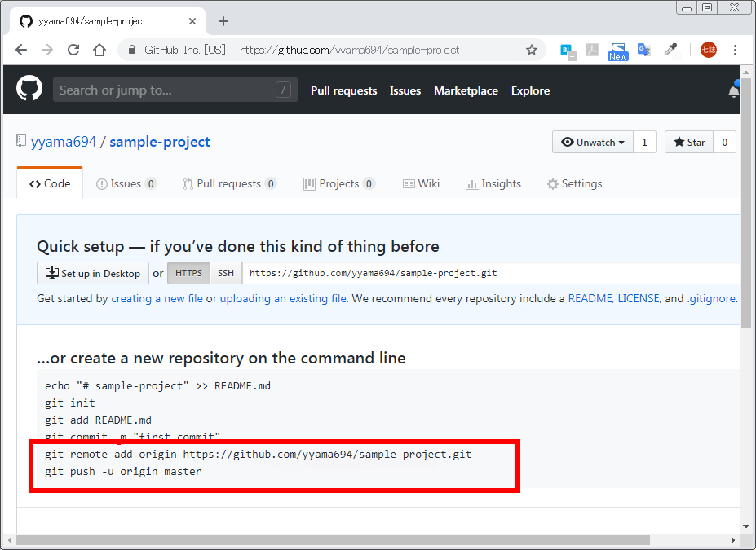Click the repository book icon beside yyama694
756x550 pixels.
point(21,141)
